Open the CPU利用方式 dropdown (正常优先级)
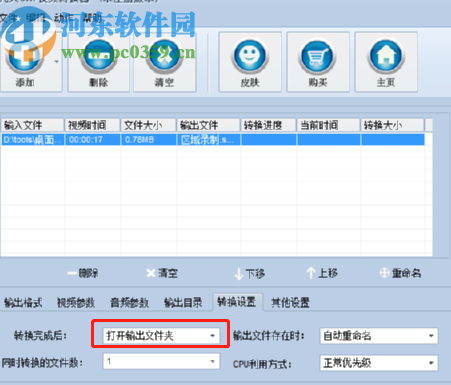Screen dimensions: 451x385 (379, 363)
